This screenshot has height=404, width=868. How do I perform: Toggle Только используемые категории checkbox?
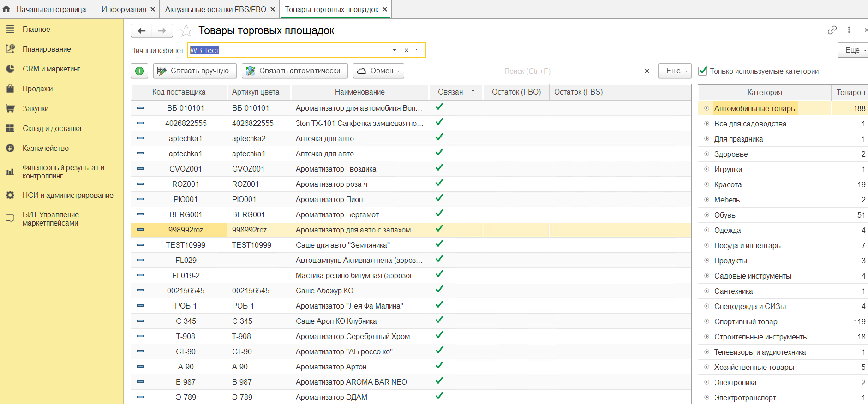[703, 71]
